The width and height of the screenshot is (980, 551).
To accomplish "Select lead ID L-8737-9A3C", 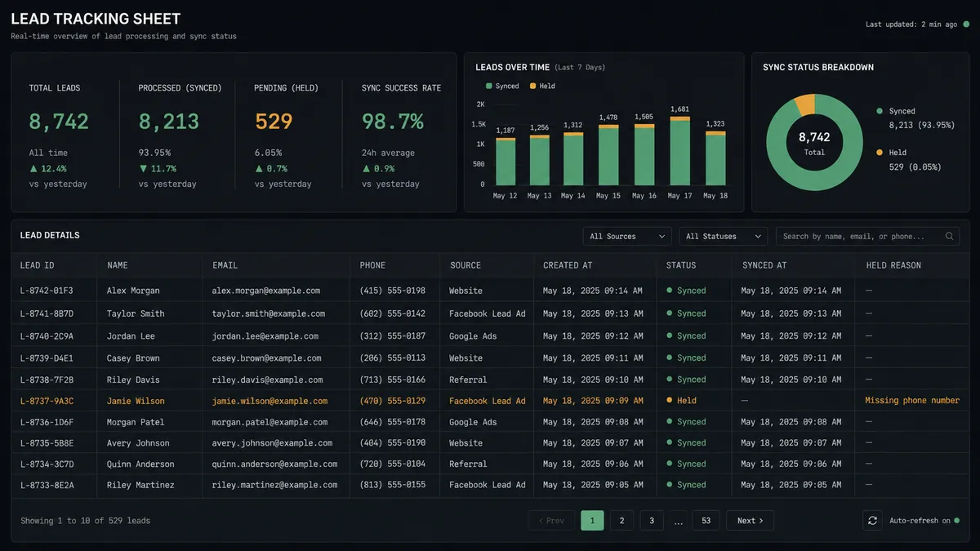I will [x=47, y=401].
